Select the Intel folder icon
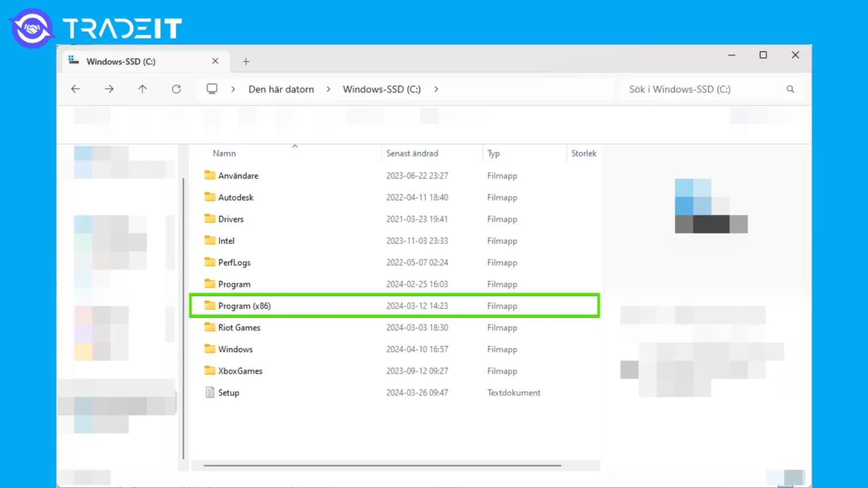This screenshot has width=868, height=488. click(x=210, y=241)
